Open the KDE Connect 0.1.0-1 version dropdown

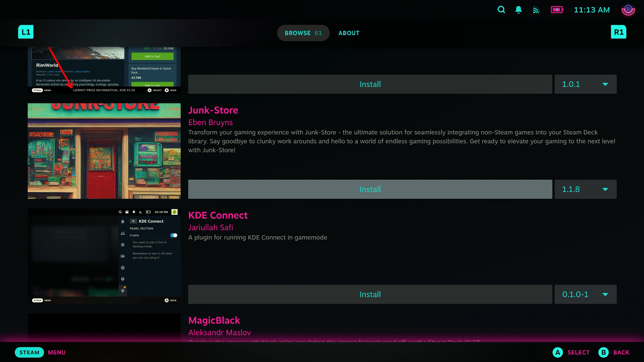point(585,294)
